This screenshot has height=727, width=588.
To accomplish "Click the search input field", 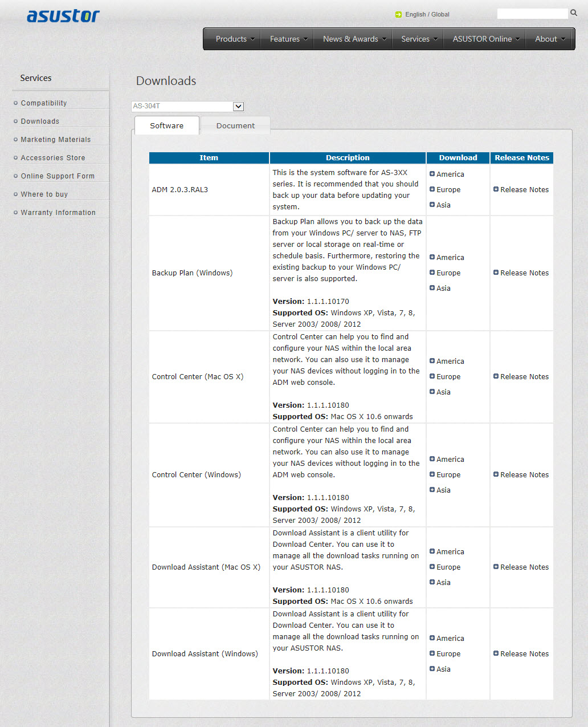I will coord(533,14).
